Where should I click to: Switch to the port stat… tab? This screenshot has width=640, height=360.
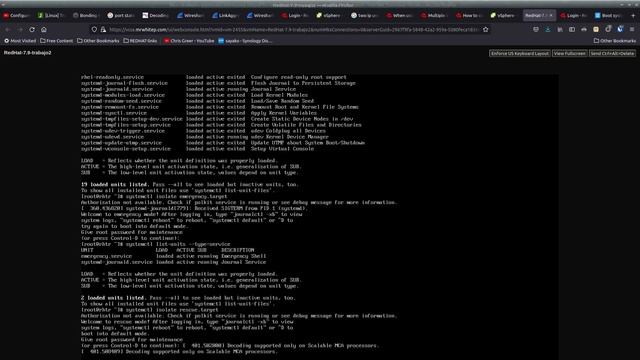tap(120, 16)
